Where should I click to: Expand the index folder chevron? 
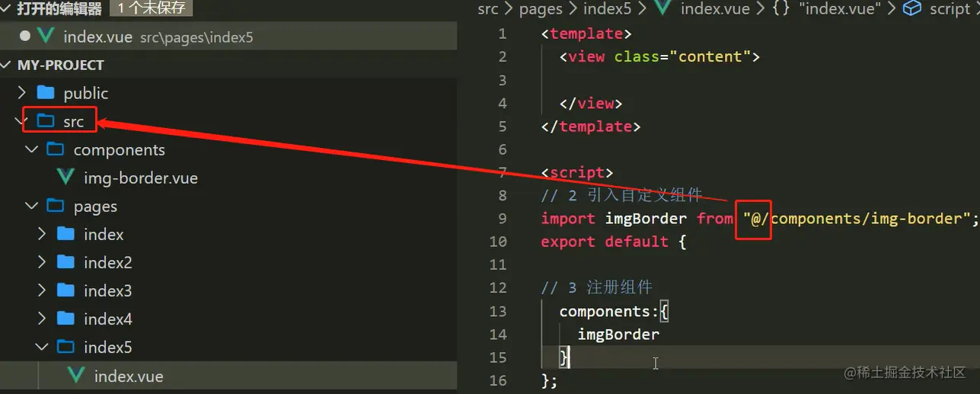click(x=43, y=234)
